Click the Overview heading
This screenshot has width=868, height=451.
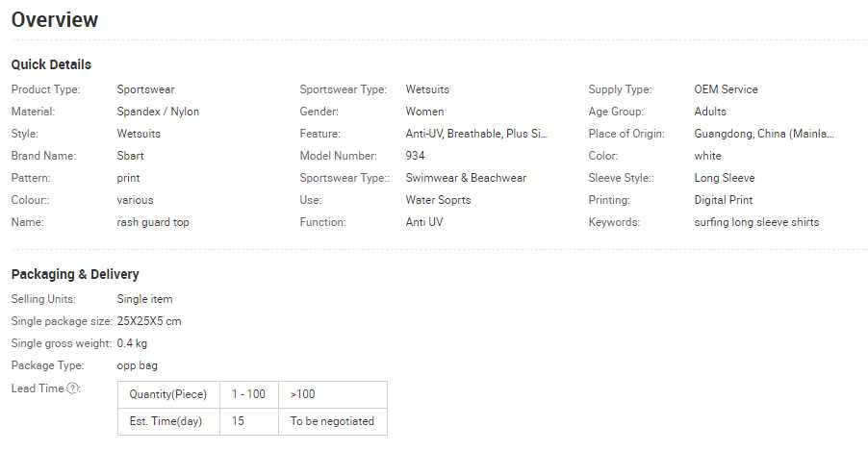tap(55, 19)
